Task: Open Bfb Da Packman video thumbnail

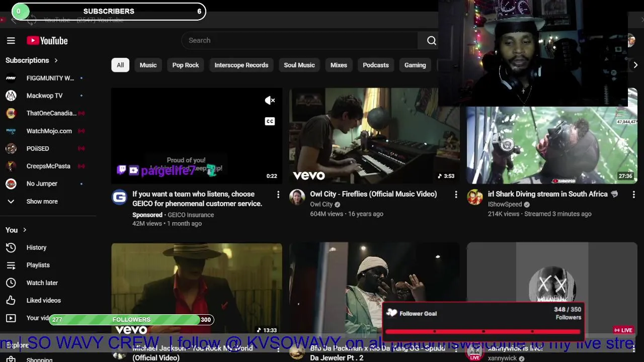Action: 374,289
